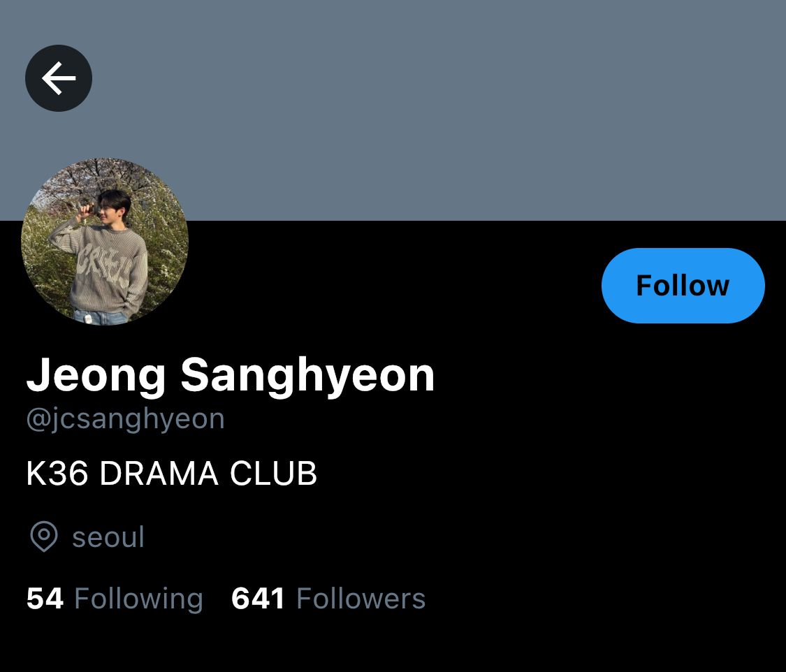Image resolution: width=786 pixels, height=672 pixels.
Task: Open the gray header banner image
Action: coord(393,110)
